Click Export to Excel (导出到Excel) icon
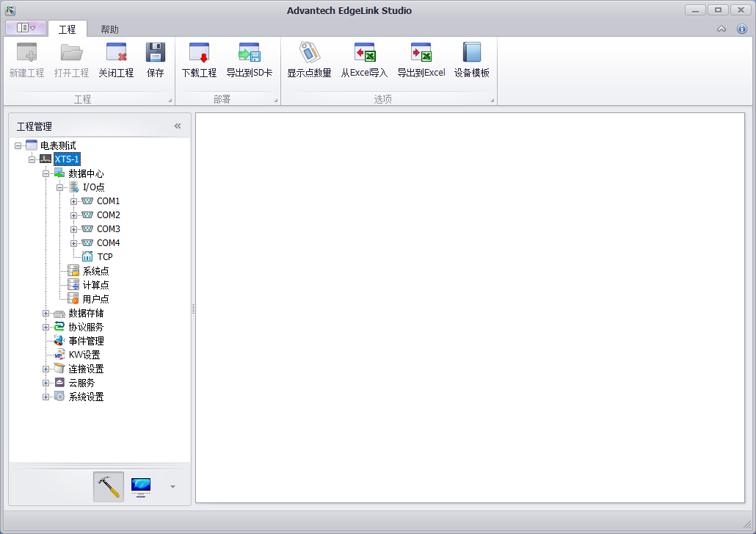 pos(421,54)
